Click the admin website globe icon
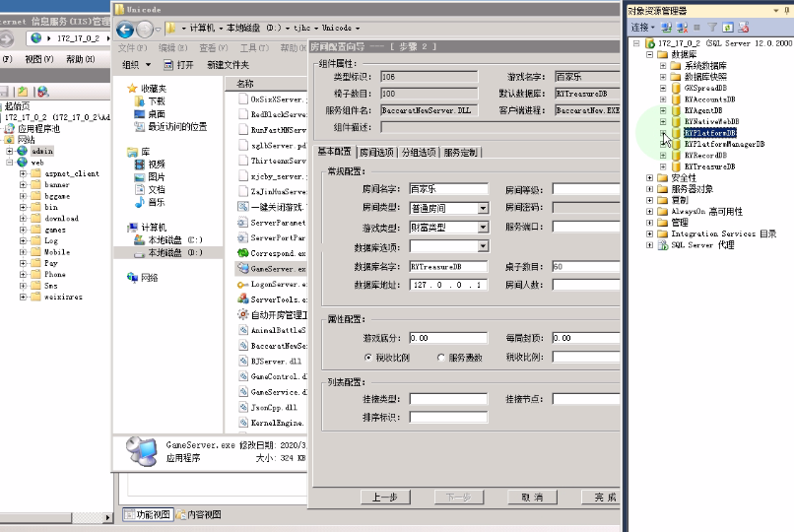Viewport: 794px width, 532px height. [x=24, y=152]
